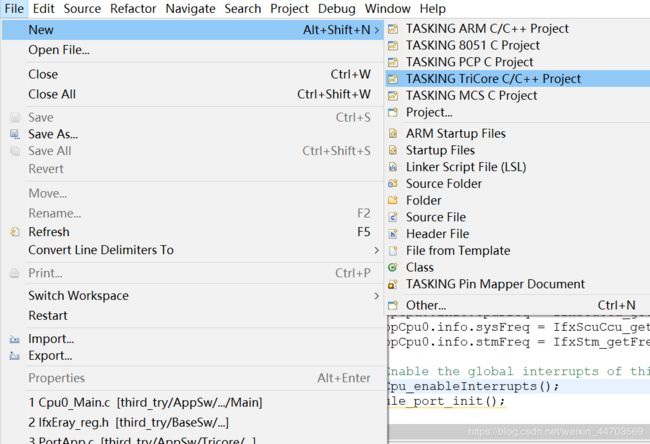Screen dimensions: 650x444
Task: Select Switch Workspace menu entry
Action: (x=194, y=296)
